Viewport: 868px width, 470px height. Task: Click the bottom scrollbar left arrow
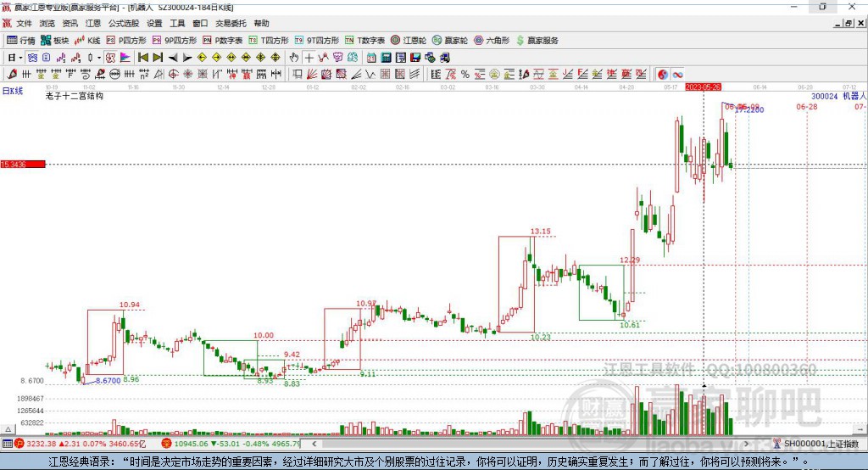click(x=314, y=444)
